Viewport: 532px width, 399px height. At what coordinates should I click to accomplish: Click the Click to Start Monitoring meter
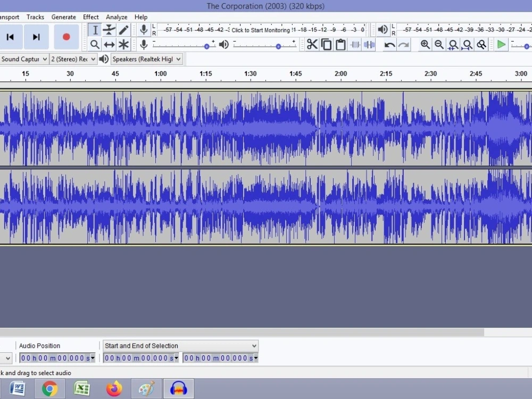point(261,30)
